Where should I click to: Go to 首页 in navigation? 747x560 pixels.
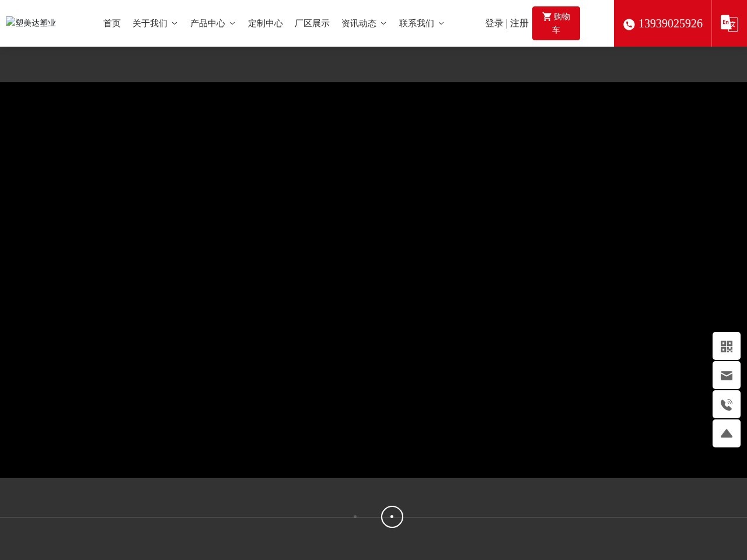112,23
